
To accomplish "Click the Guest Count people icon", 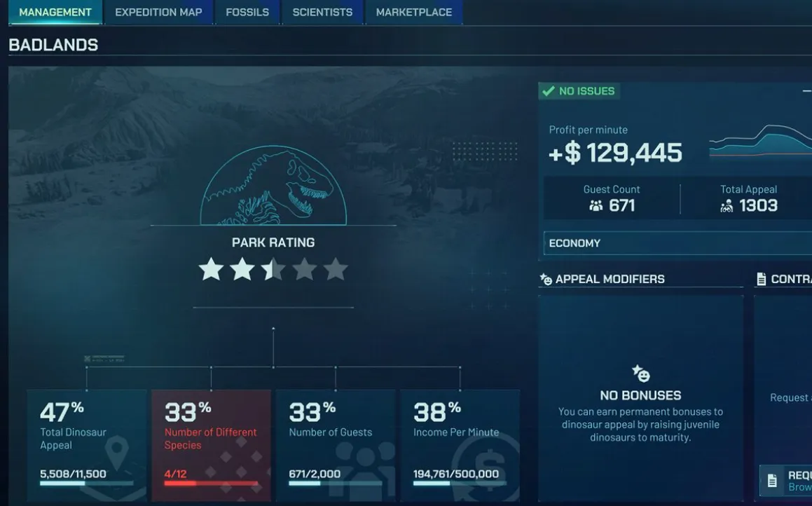I will 596,205.
